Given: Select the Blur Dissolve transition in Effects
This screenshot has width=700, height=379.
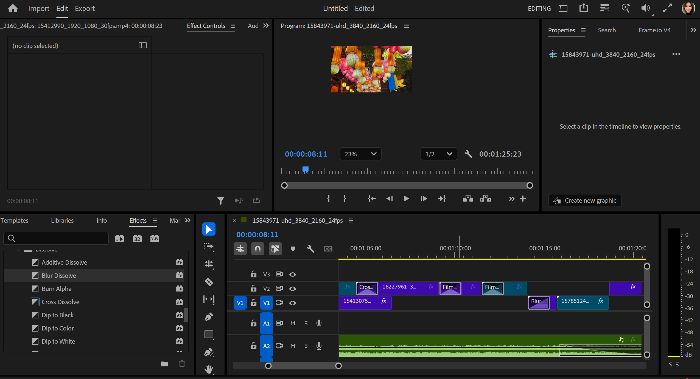Looking at the screenshot, I should [x=58, y=275].
